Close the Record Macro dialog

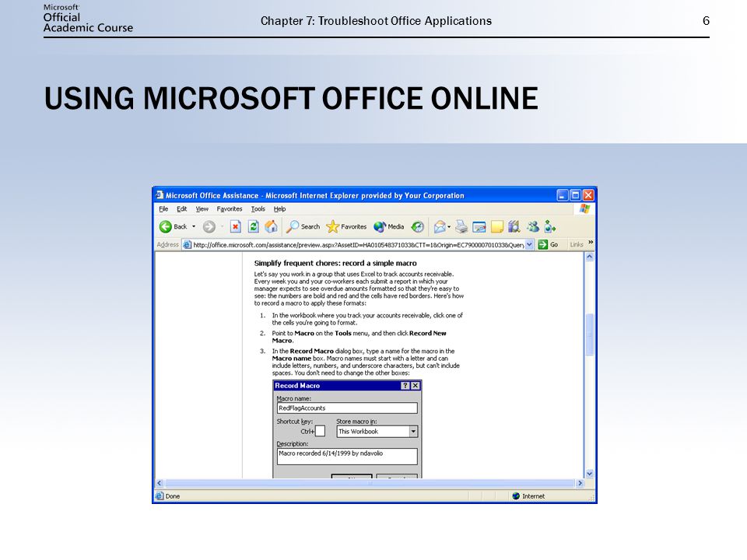click(416, 386)
